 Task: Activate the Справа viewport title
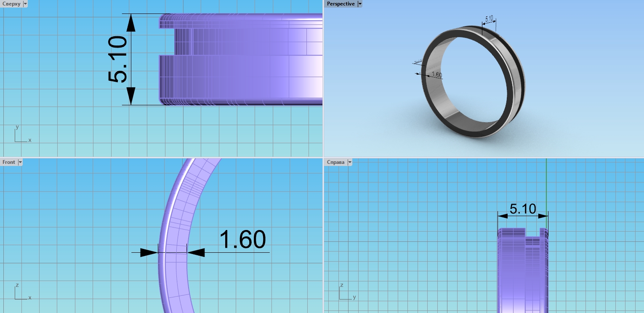(335, 162)
